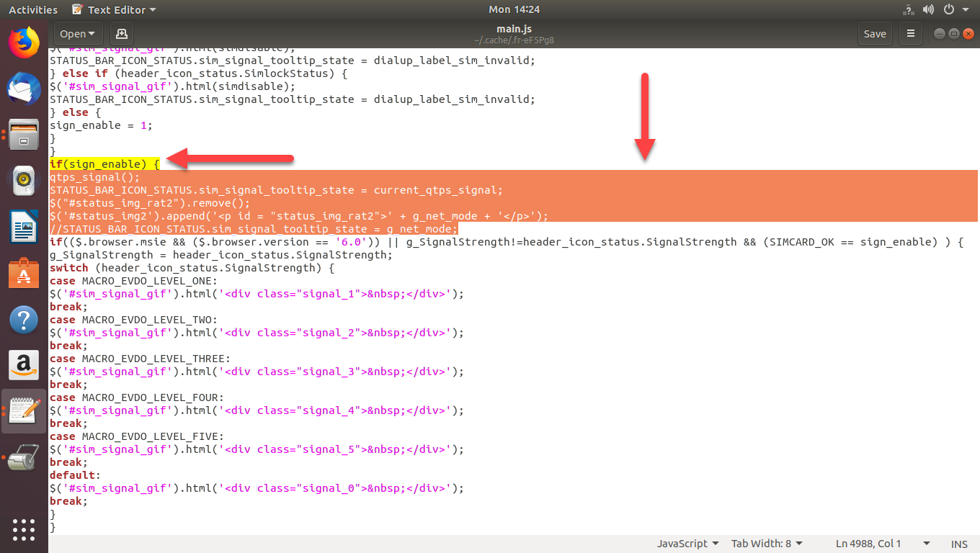Open Thunderbird Mail from the dock
The width and height of the screenshot is (980, 553).
[x=24, y=89]
